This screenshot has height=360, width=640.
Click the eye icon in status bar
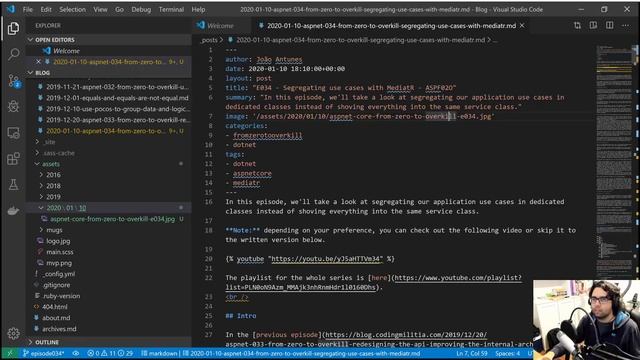(76, 353)
